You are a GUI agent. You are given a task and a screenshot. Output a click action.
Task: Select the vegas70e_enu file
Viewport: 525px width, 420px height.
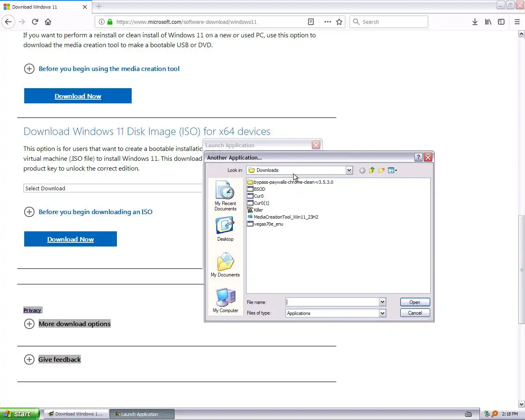pos(265,224)
